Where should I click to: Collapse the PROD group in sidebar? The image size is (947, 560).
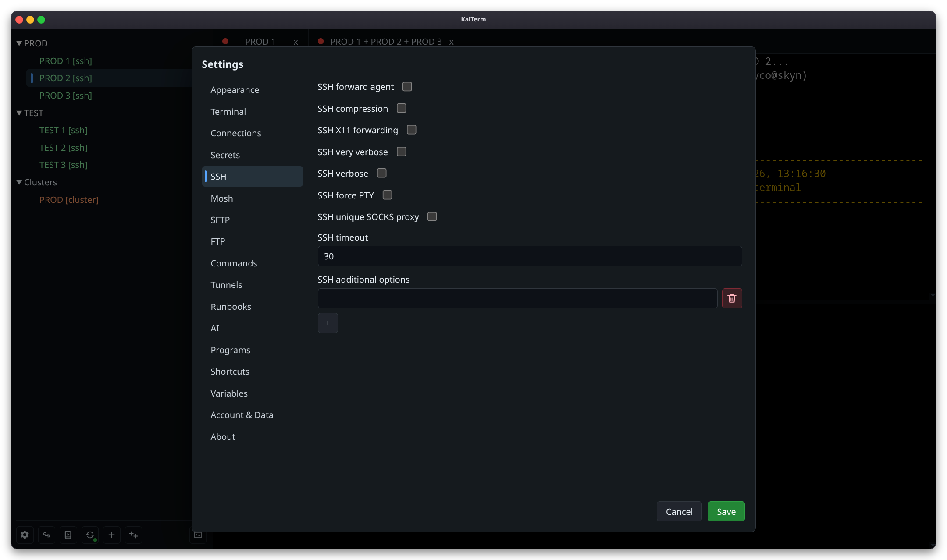(19, 43)
